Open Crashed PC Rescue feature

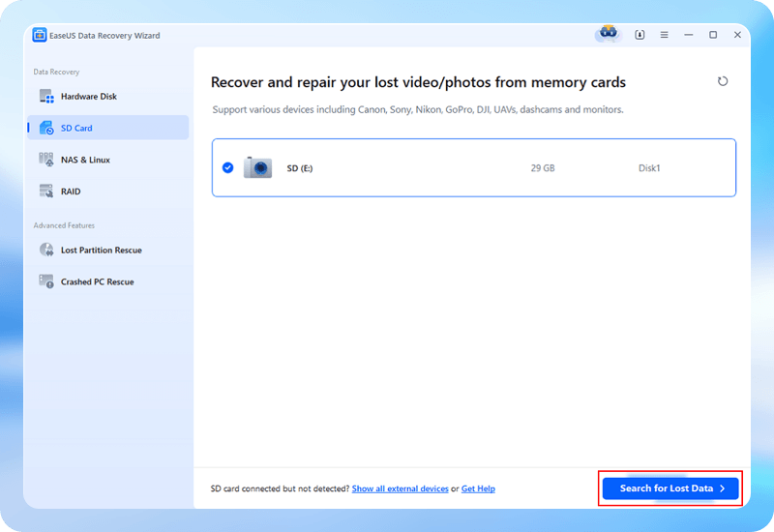tap(98, 281)
